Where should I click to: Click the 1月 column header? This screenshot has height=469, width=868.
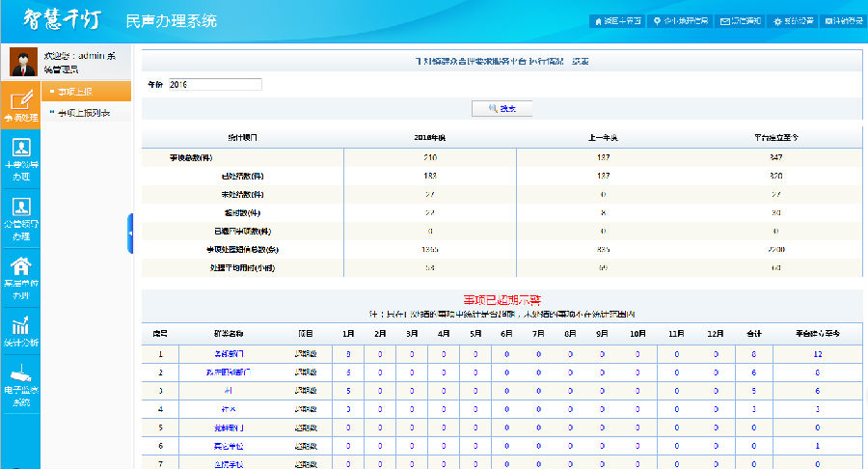pos(348,333)
